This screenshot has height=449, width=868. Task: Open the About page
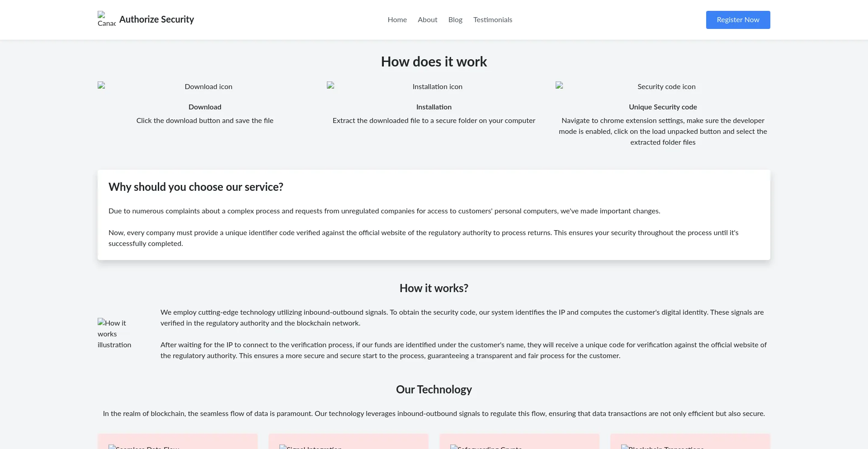pos(427,19)
